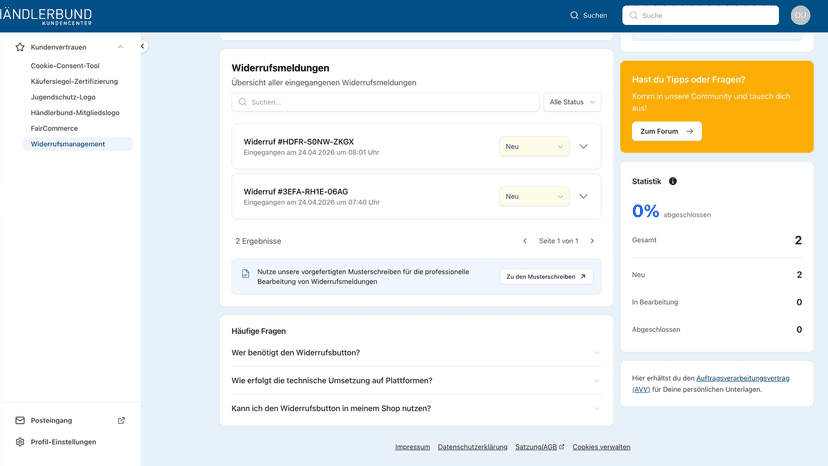
Task: Open FairCommerce menu item
Action: point(54,128)
